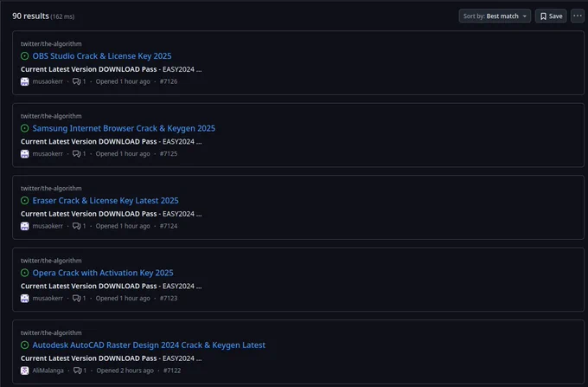588x387 pixels.
Task: Click musaokerr avatar on issue #7125
Action: click(25, 154)
